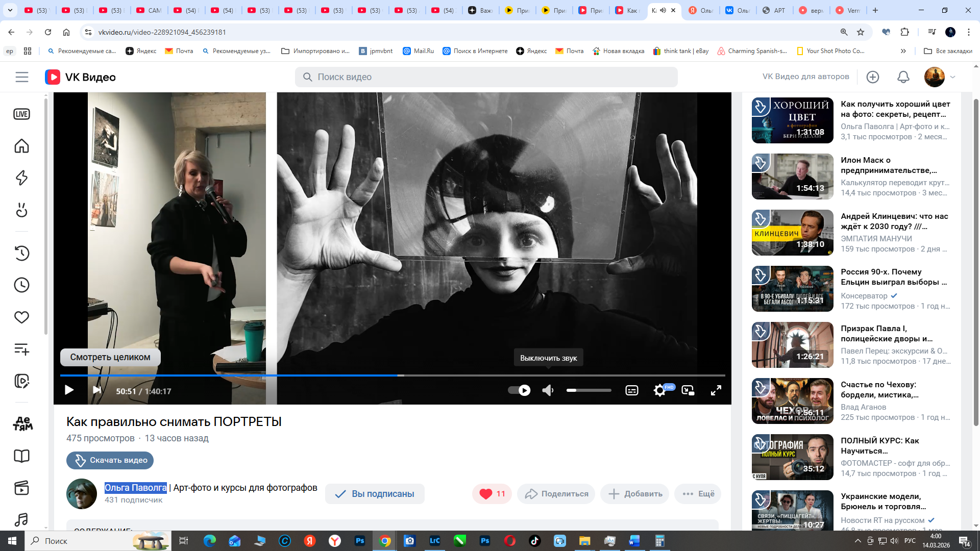980x551 pixels.
Task: Open hamburger main menu
Action: click(x=22, y=77)
